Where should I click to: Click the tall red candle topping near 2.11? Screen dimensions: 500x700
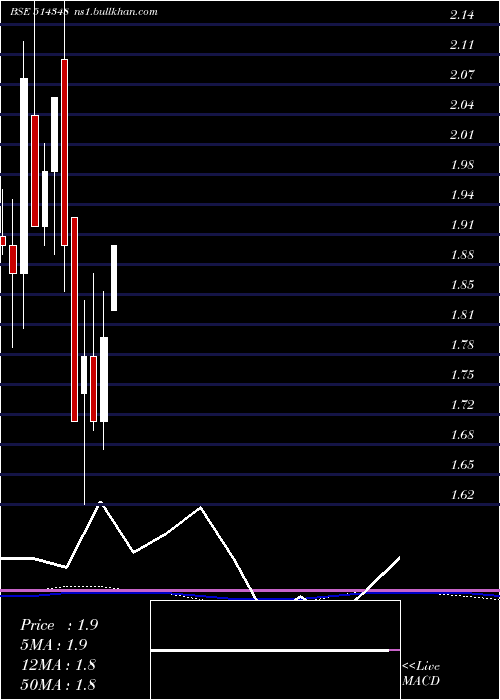pos(65,152)
